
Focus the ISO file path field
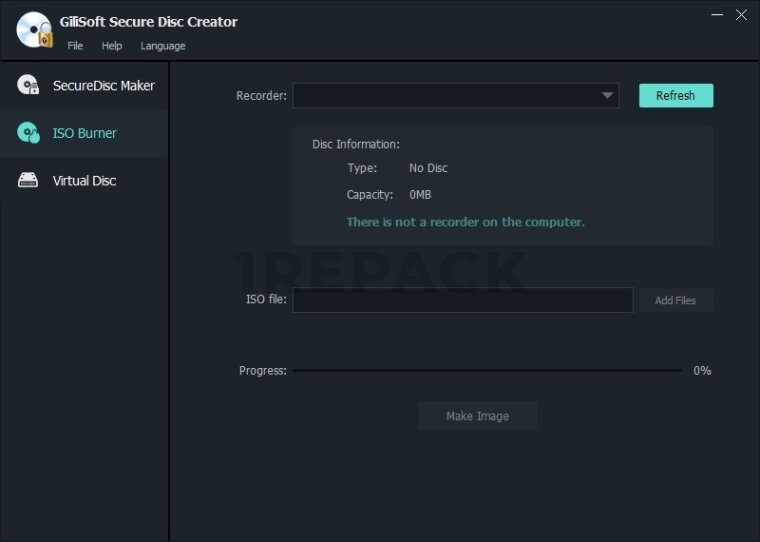pos(462,300)
